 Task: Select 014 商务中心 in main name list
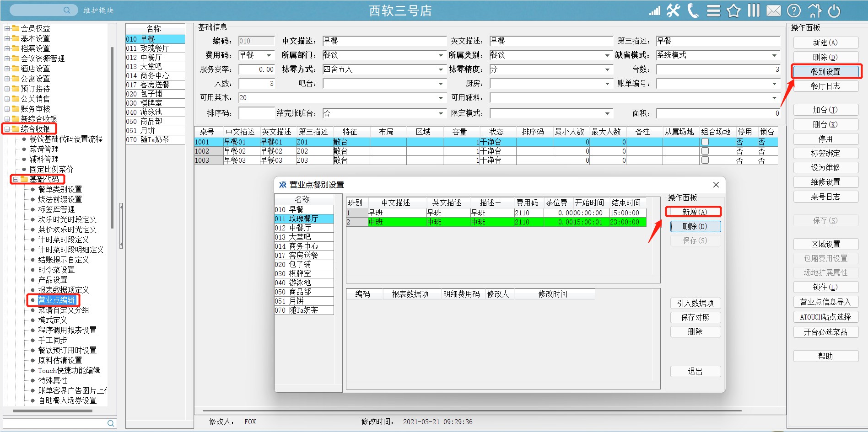click(x=155, y=75)
